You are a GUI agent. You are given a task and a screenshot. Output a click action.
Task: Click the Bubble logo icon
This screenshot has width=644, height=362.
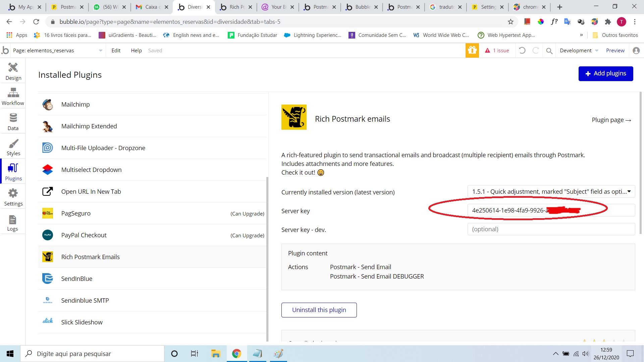pyautogui.click(x=5, y=50)
